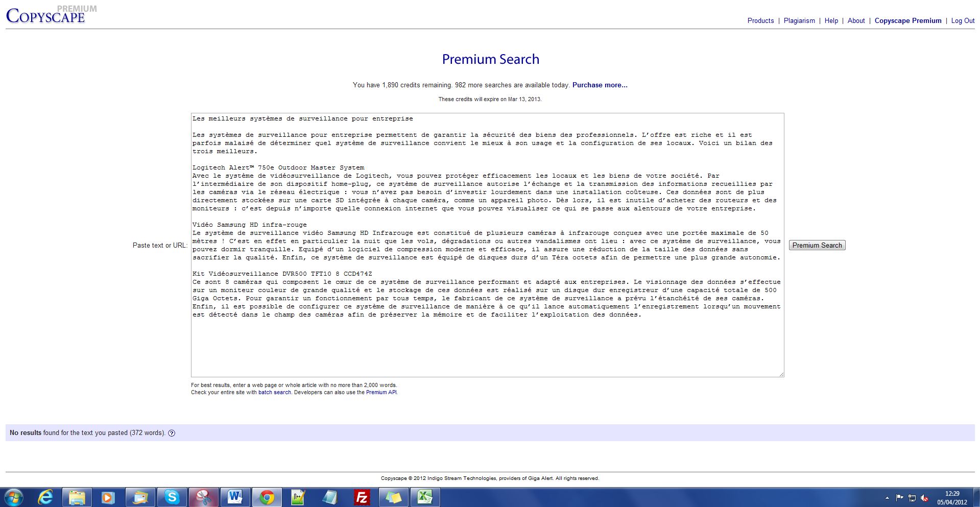Open the Products menu

click(760, 21)
